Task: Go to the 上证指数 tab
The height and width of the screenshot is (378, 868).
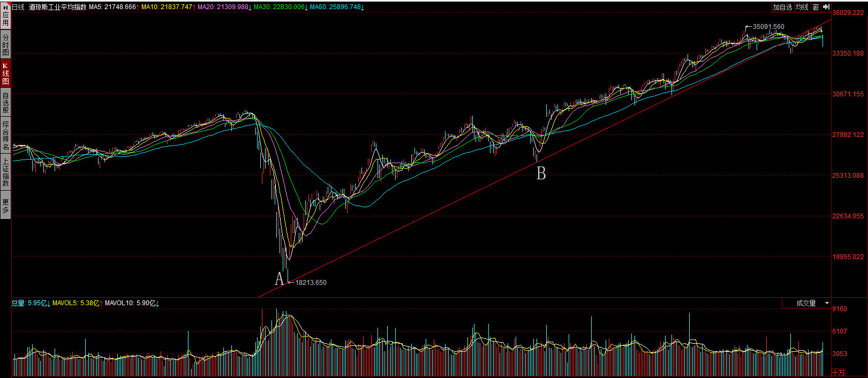Action: point(5,172)
